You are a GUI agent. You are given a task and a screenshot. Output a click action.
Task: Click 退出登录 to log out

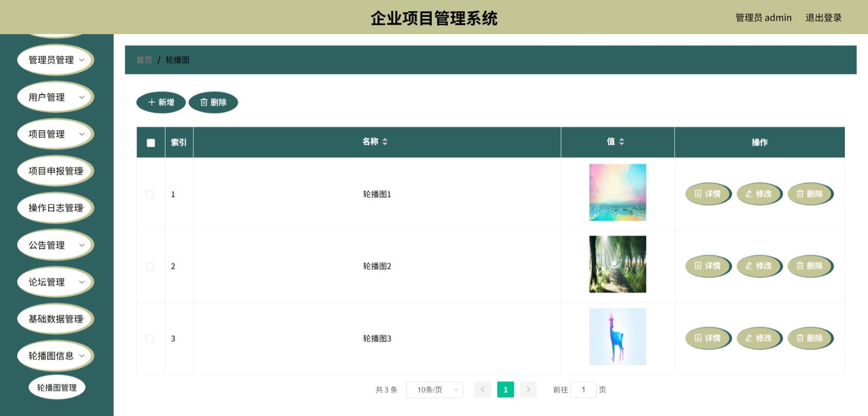pyautogui.click(x=823, y=18)
